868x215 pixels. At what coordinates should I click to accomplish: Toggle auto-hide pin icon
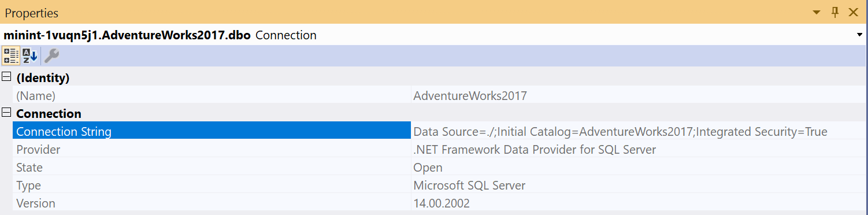(x=834, y=12)
